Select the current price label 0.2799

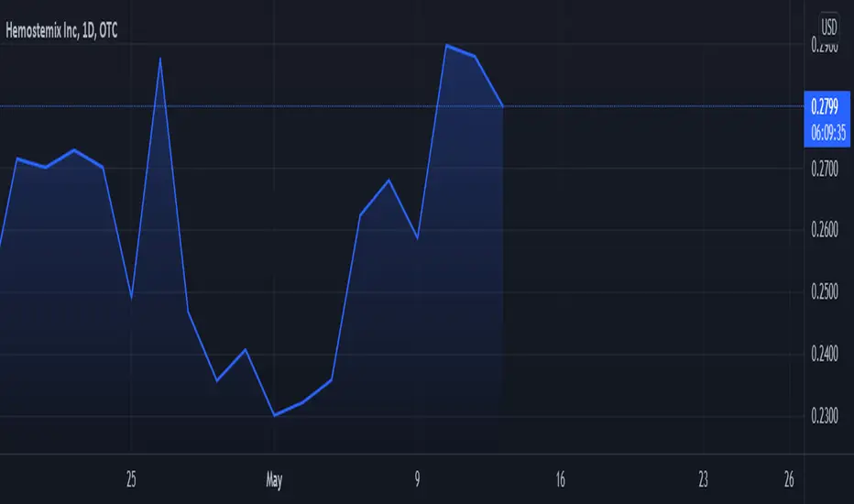coord(825,107)
